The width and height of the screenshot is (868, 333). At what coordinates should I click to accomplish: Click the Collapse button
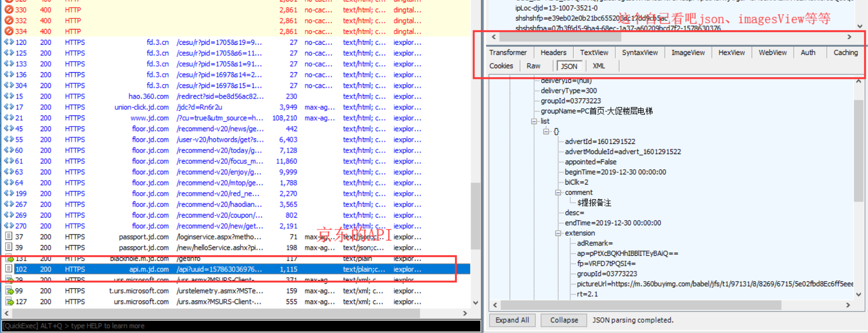pyautogui.click(x=564, y=320)
